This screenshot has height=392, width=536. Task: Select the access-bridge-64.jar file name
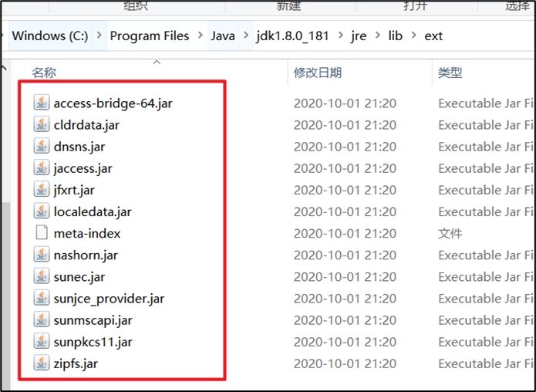113,103
